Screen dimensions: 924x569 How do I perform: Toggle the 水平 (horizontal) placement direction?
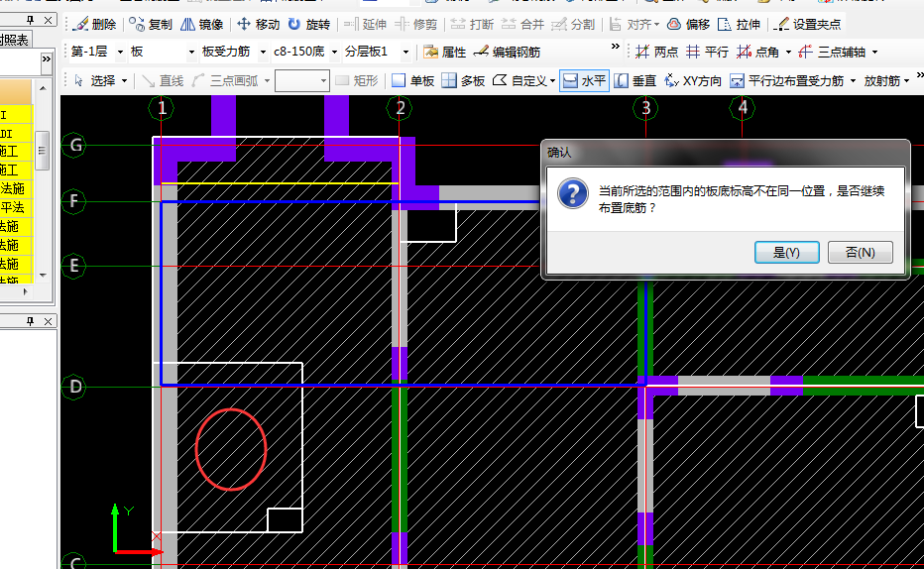click(583, 80)
